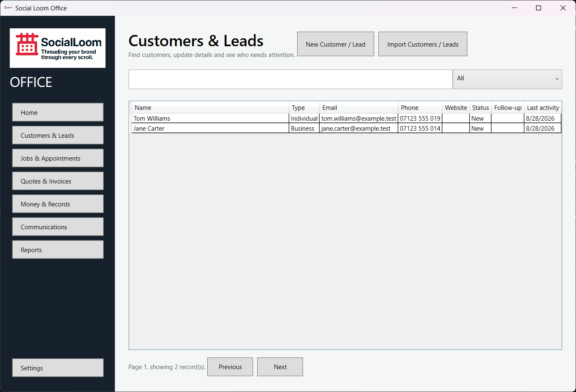Click jane.carter@example.test email cell
This screenshot has width=576, height=392.
click(359, 129)
